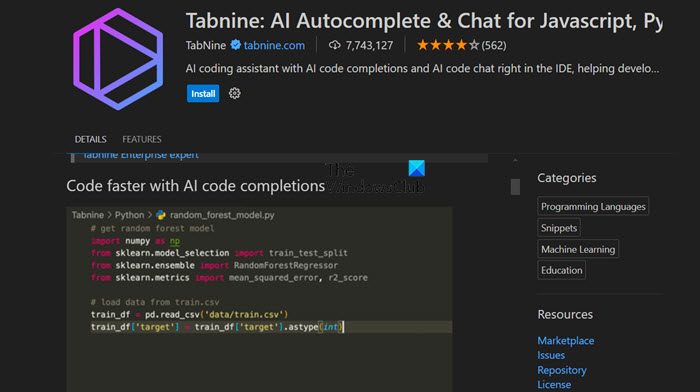Install the Tabnine extension
Viewport: 700px width, 392px height.
coord(203,93)
